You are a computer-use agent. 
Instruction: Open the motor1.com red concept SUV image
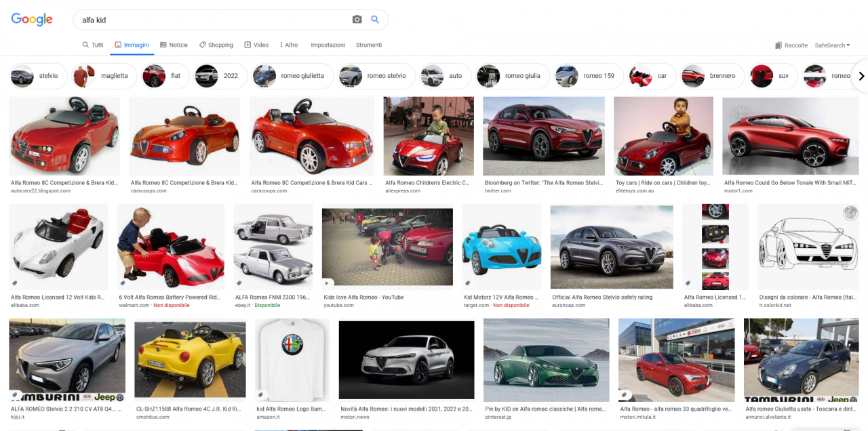pos(790,136)
